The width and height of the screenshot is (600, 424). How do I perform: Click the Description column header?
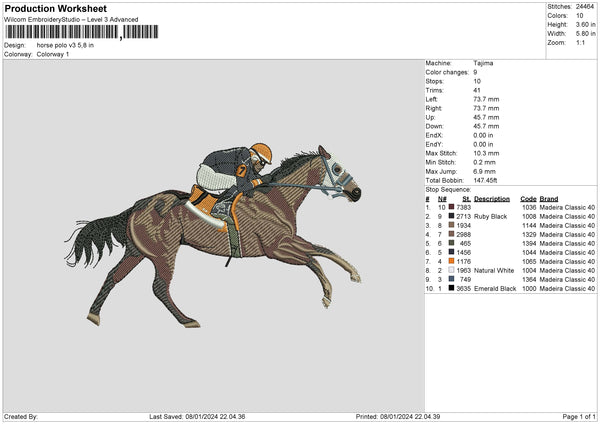492,198
